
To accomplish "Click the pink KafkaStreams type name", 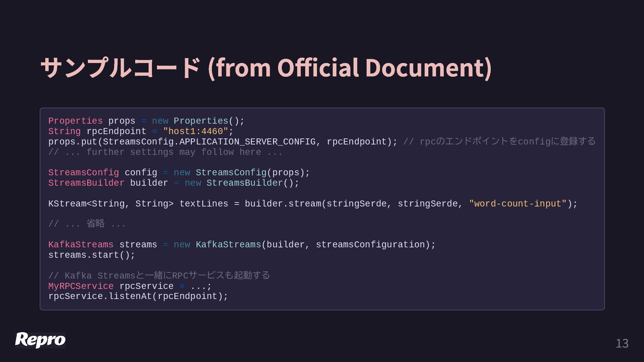I will [81, 245].
